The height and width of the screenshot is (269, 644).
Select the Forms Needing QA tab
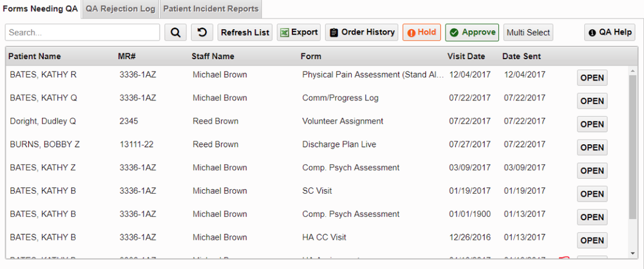pyautogui.click(x=40, y=9)
